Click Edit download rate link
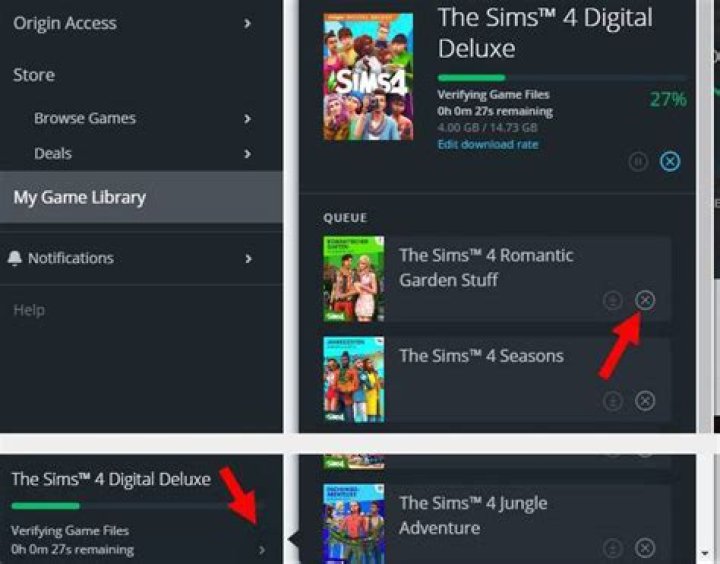720x564 pixels. point(488,145)
